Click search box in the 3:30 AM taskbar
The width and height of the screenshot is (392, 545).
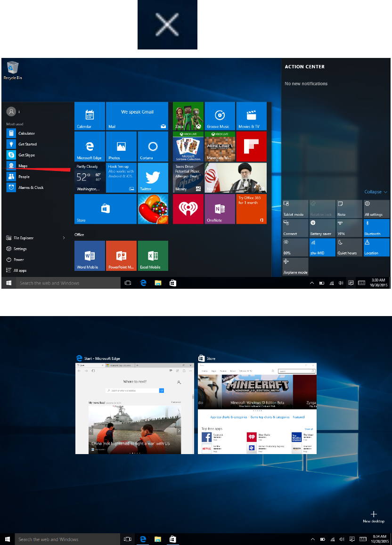point(68,283)
